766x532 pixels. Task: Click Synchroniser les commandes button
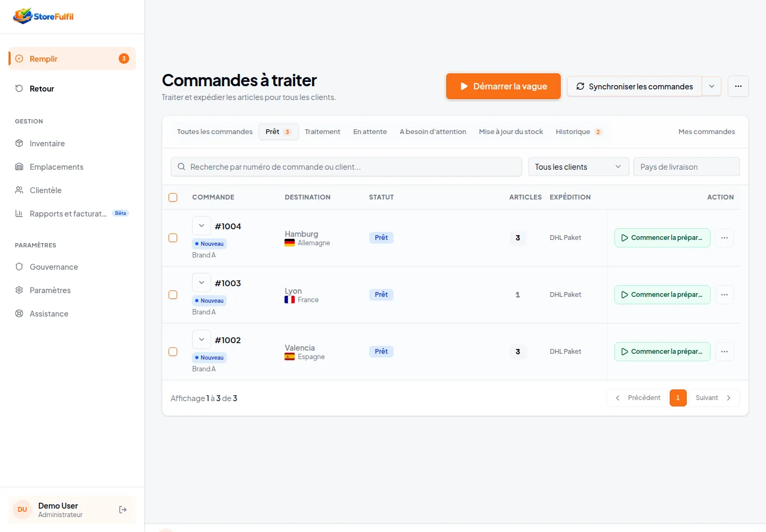pyautogui.click(x=635, y=86)
